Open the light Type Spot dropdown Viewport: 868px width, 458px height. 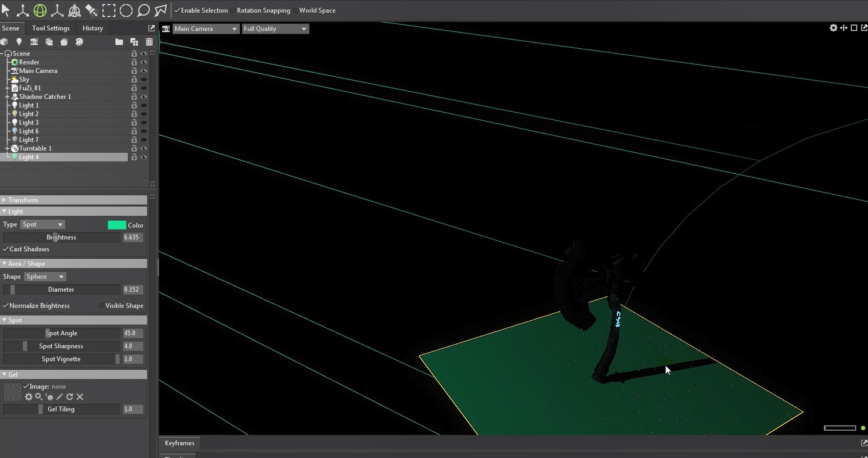42,224
